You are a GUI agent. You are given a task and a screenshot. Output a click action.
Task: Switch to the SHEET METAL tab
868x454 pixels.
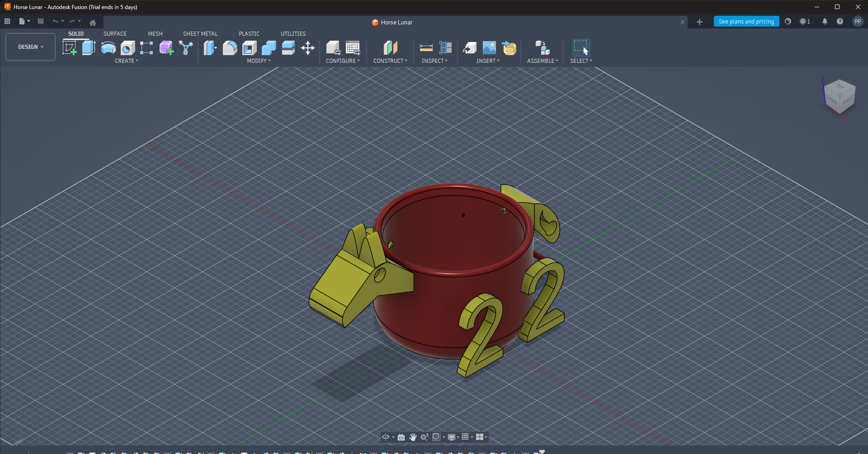pos(200,34)
